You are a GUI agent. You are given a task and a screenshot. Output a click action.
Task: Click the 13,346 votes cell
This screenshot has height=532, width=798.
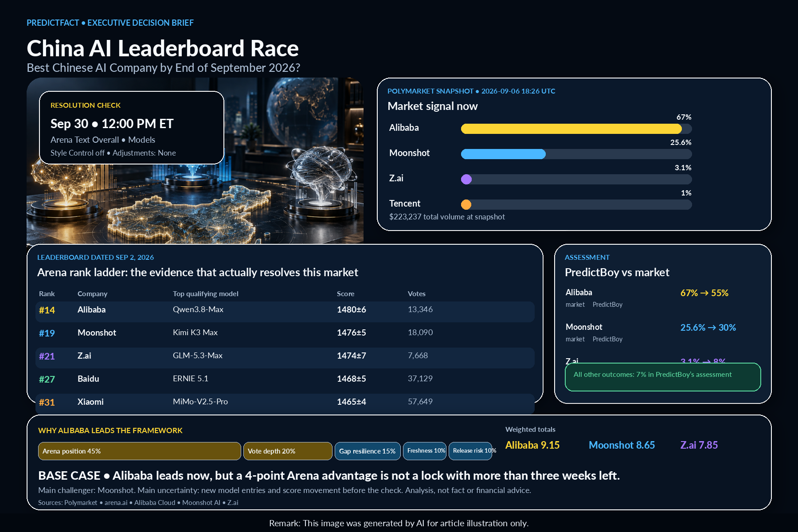click(x=420, y=309)
